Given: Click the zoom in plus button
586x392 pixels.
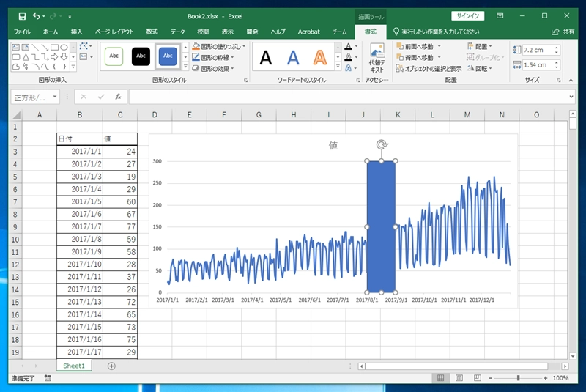Looking at the screenshot, I should tap(546, 378).
